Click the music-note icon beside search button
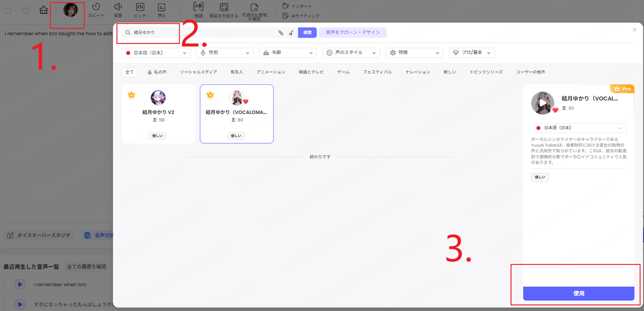Viewport: 644px width, 311px height. [x=291, y=33]
